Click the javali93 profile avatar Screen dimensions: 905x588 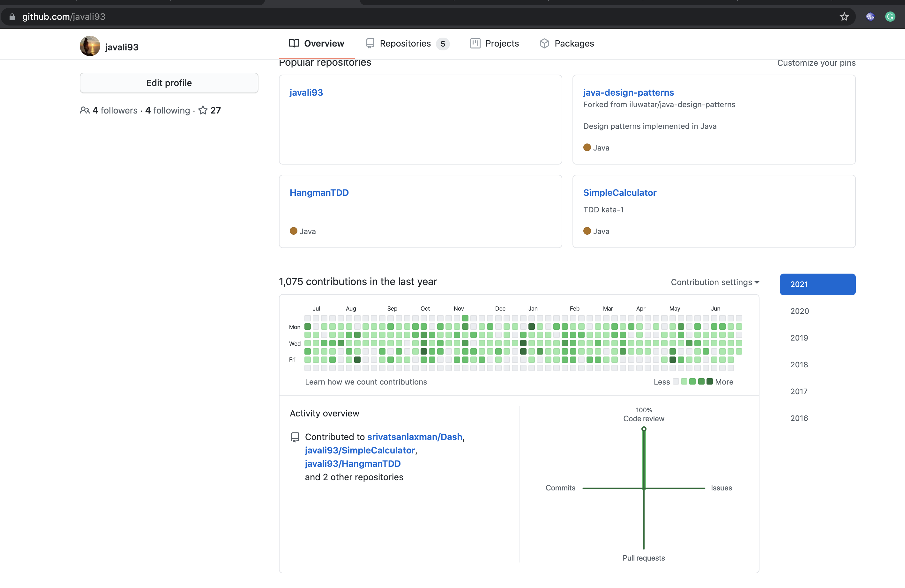click(90, 46)
